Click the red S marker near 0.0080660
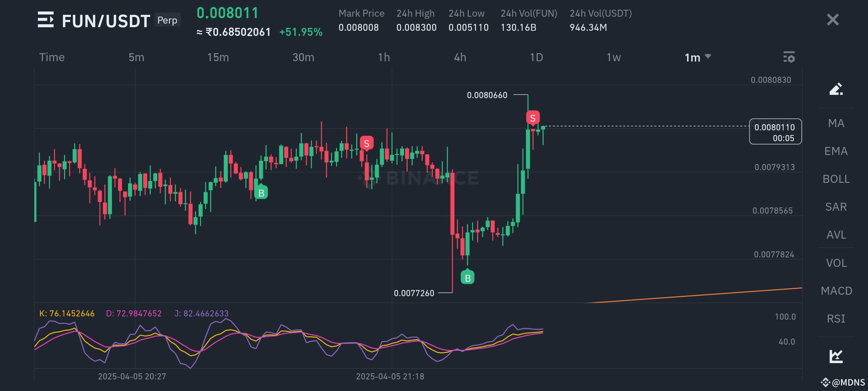Viewport: 868px width, 391px height. coord(533,118)
